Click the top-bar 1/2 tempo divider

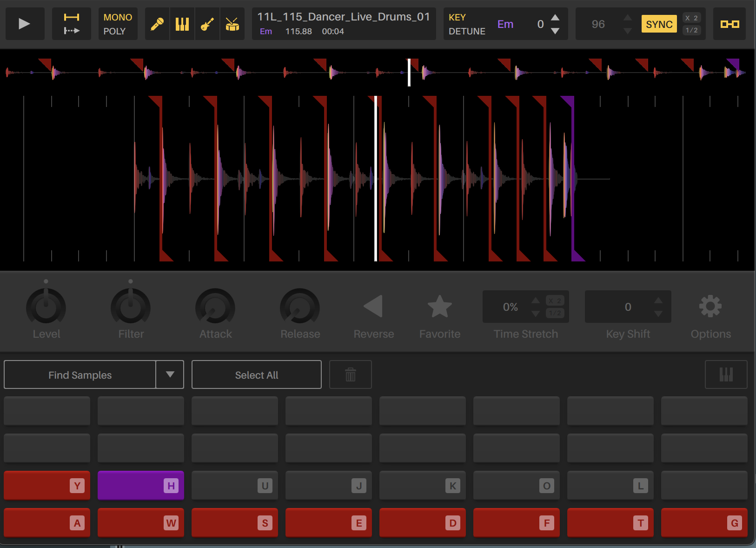[x=691, y=30]
